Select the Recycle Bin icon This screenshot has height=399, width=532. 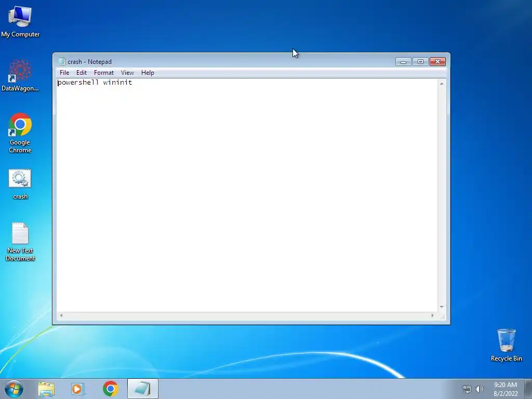506,345
